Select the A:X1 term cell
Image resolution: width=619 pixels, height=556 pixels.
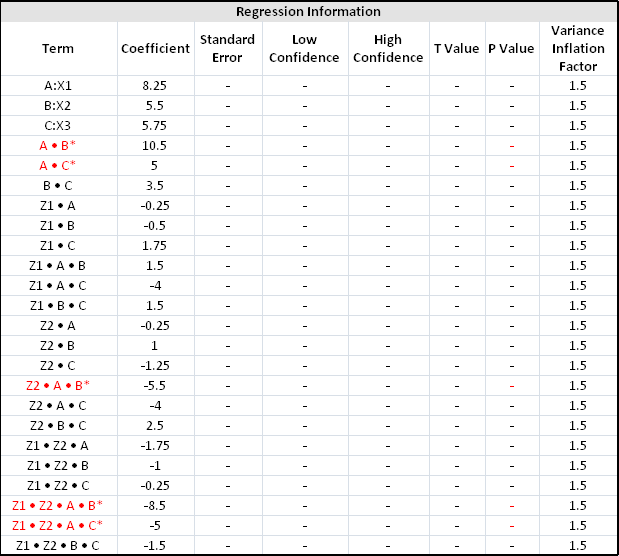(x=58, y=85)
